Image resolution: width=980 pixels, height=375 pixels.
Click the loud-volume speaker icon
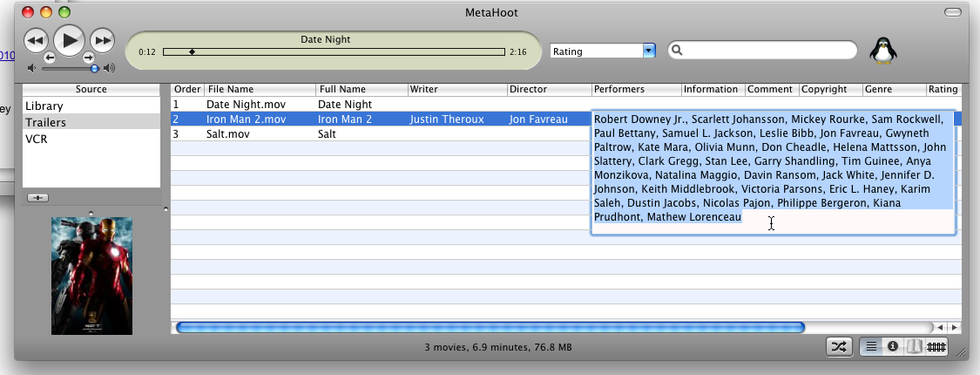tap(109, 68)
